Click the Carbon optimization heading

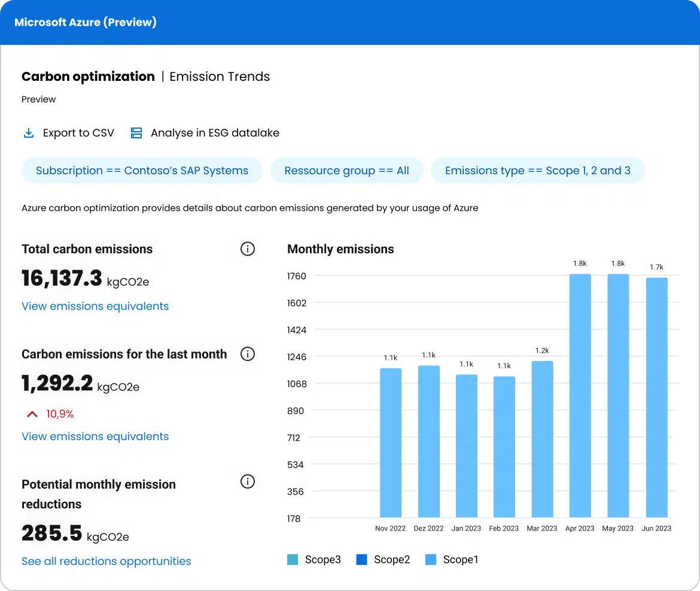pyautogui.click(x=88, y=77)
